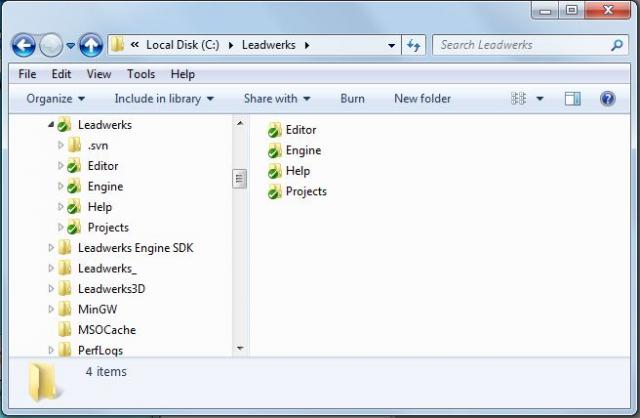Open the Edit menu
The width and height of the screenshot is (640, 418).
coord(61,74)
